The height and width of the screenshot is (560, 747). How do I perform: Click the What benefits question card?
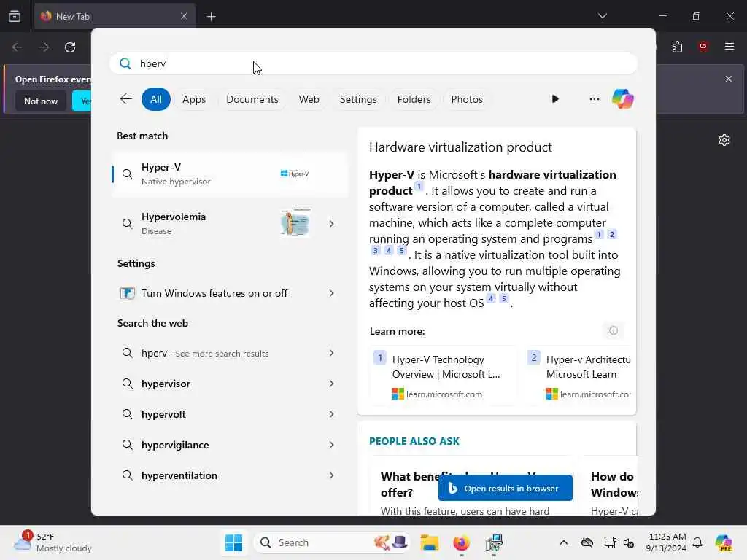472,486
